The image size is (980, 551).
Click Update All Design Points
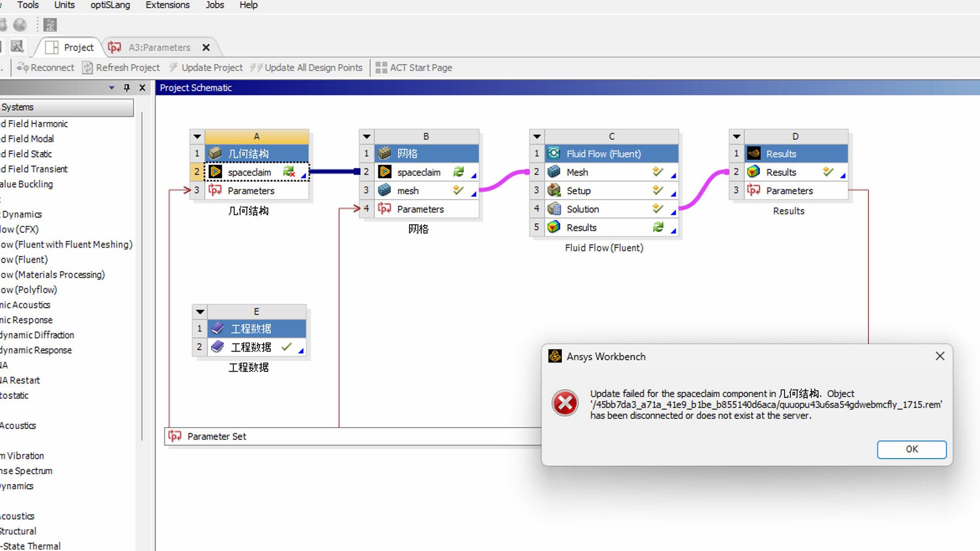point(307,68)
